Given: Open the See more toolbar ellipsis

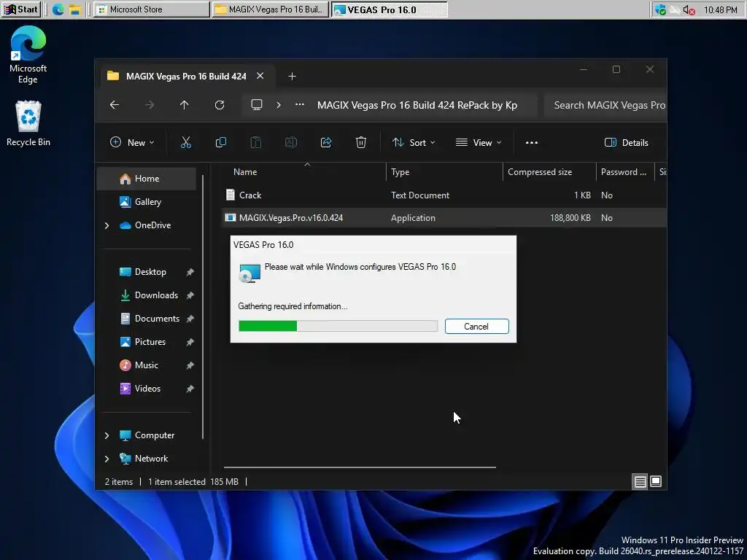Looking at the screenshot, I should [x=532, y=142].
